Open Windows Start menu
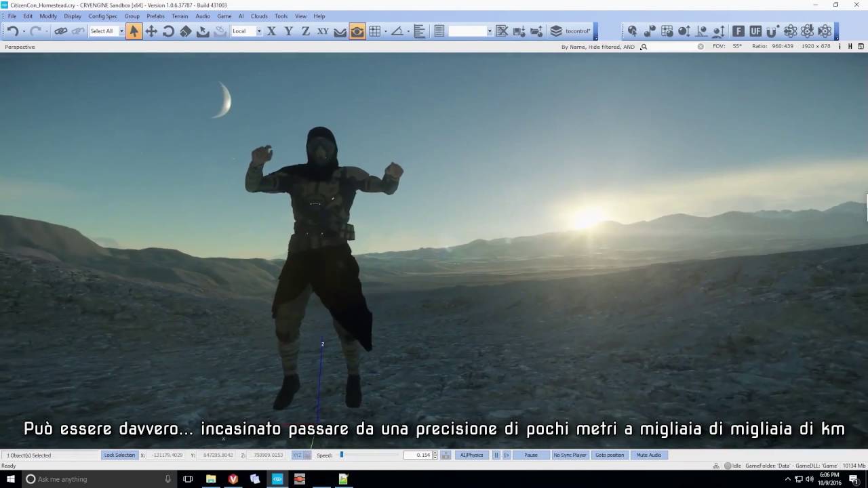The height and width of the screenshot is (488, 868). (x=11, y=479)
